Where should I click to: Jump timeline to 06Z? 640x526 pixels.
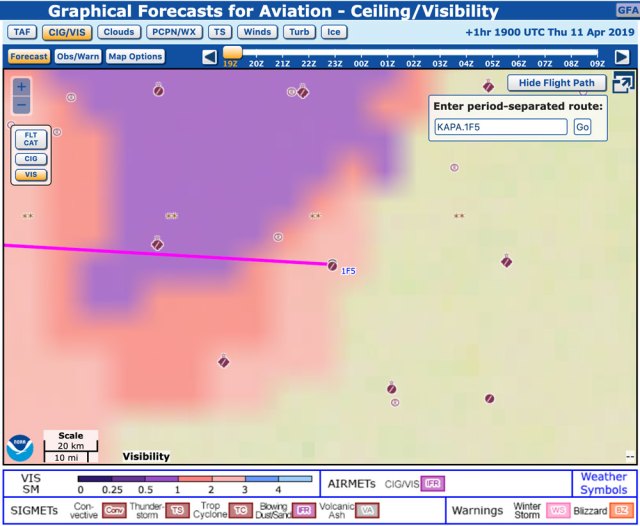click(518, 64)
